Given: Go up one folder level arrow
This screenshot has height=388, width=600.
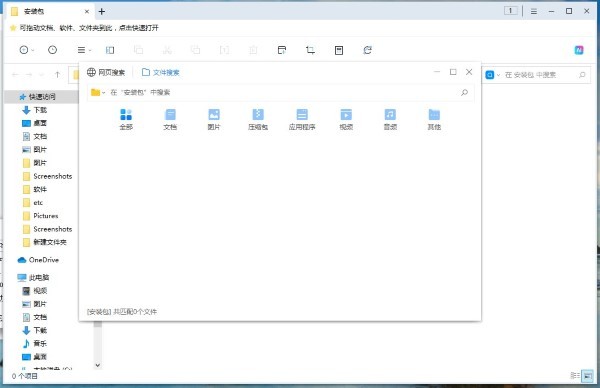Looking at the screenshot, I should pyautogui.click(x=57, y=75).
